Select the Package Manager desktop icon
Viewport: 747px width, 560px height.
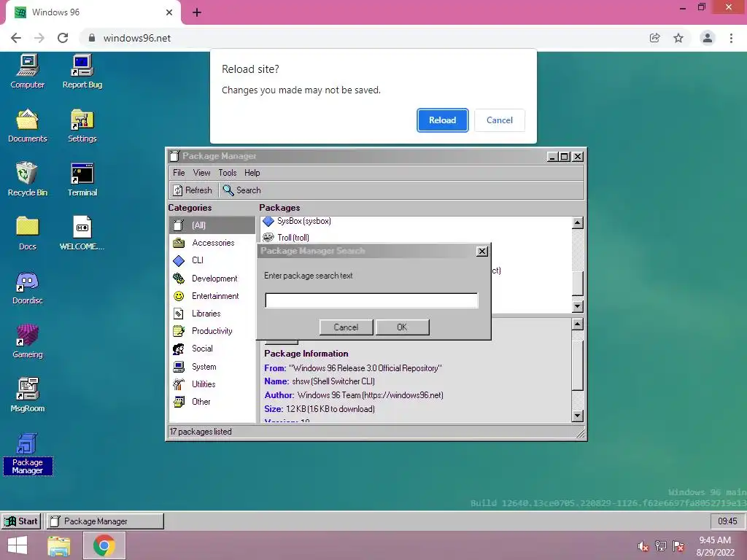28,454
